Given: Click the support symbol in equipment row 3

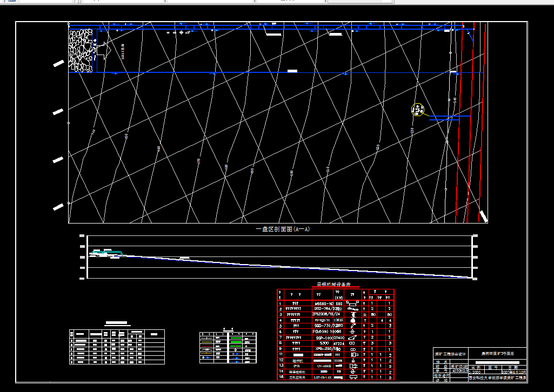Looking at the screenshot, I should tap(352, 314).
